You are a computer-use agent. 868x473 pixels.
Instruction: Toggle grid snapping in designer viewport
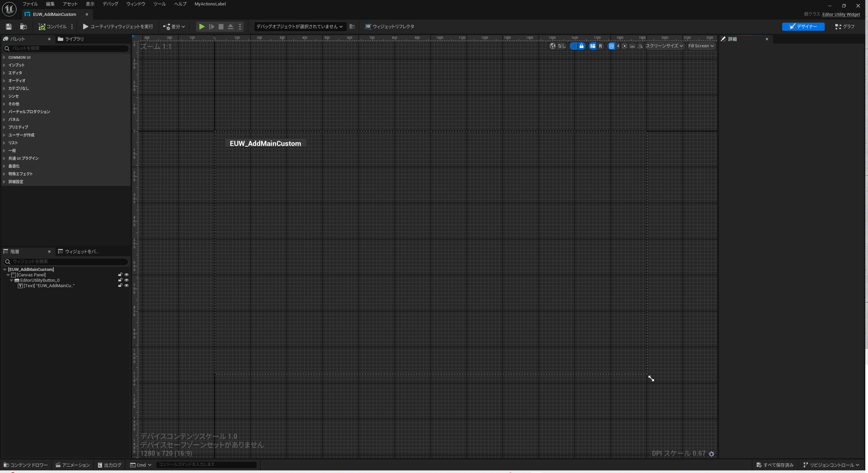point(611,46)
